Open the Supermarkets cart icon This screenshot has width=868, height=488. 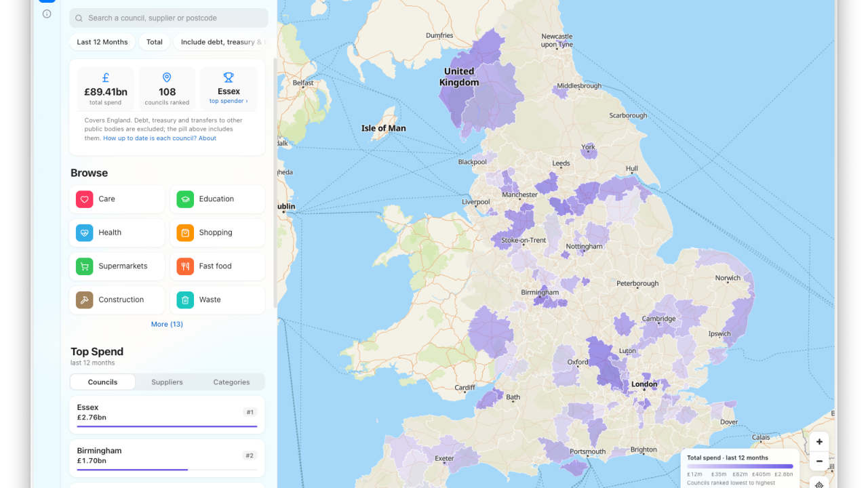pos(84,266)
